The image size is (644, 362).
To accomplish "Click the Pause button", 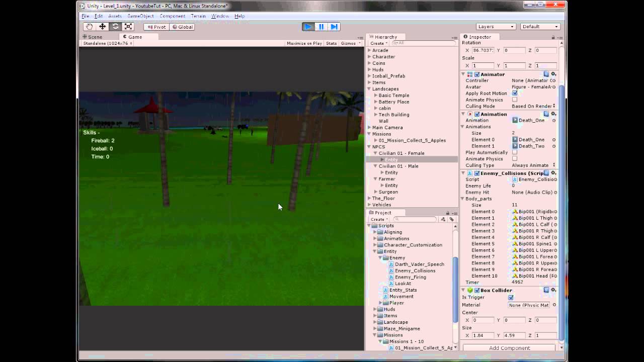I will [x=321, y=27].
